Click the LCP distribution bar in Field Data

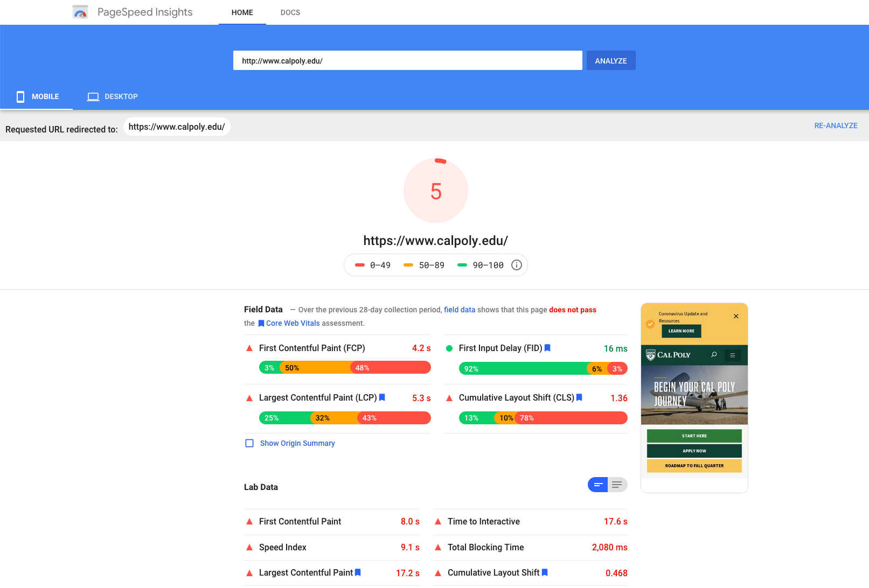tap(345, 418)
